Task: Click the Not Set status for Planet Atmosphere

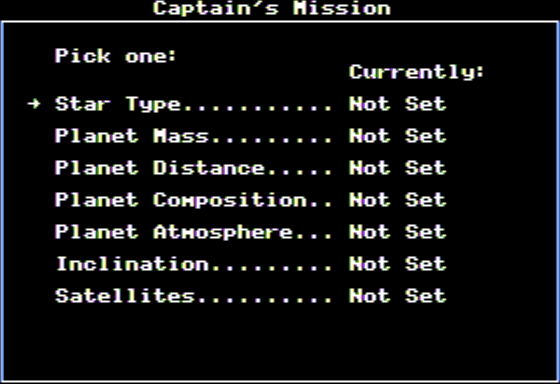Action: click(x=398, y=232)
